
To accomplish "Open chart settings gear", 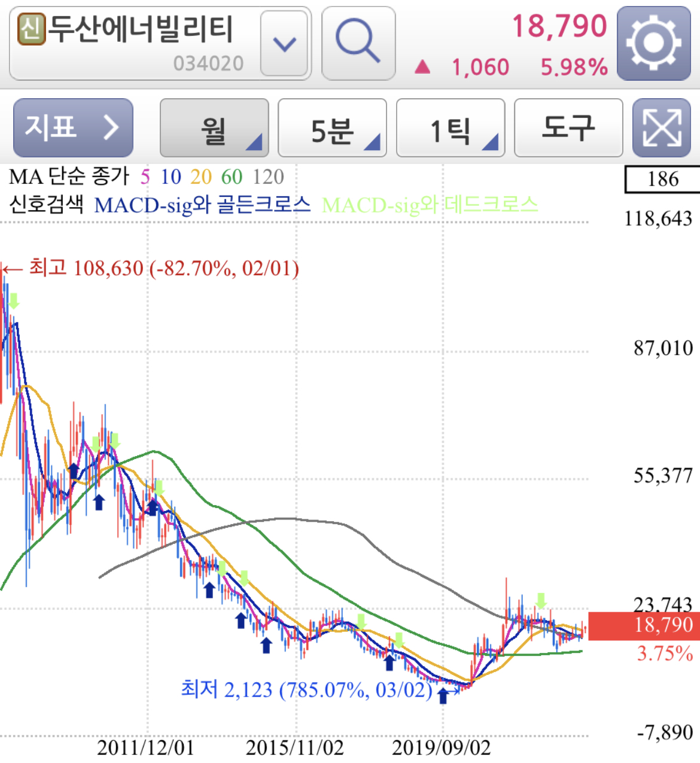I will pos(654,43).
